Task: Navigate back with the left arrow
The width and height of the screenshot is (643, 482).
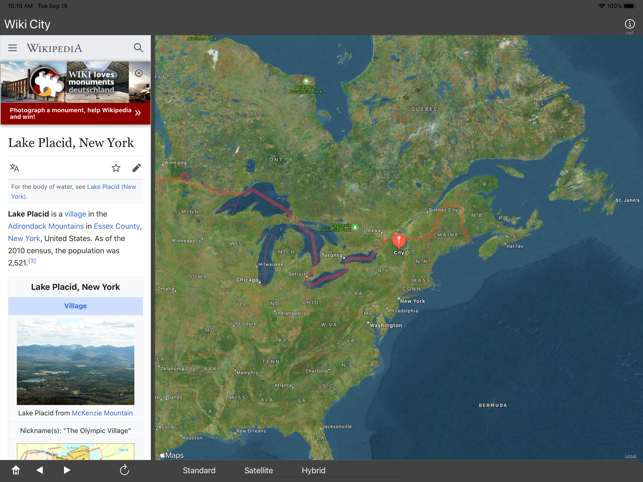Action: (x=40, y=470)
